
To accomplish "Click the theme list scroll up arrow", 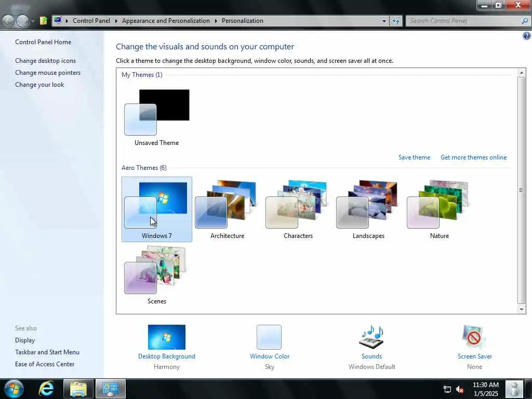I will pyautogui.click(x=522, y=72).
